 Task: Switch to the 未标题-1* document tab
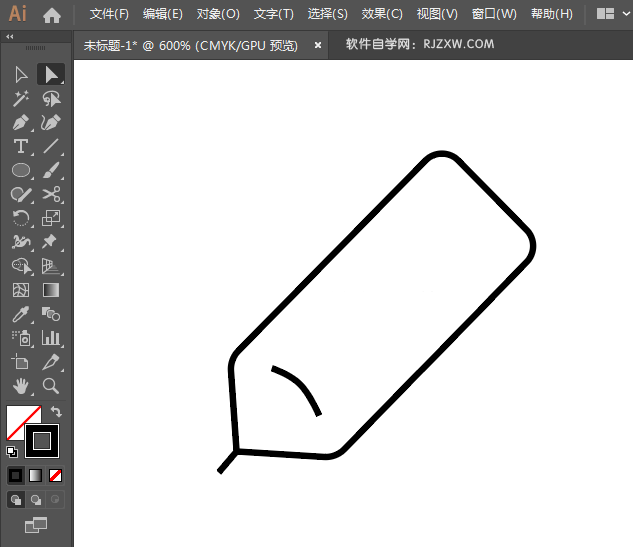tap(191, 46)
